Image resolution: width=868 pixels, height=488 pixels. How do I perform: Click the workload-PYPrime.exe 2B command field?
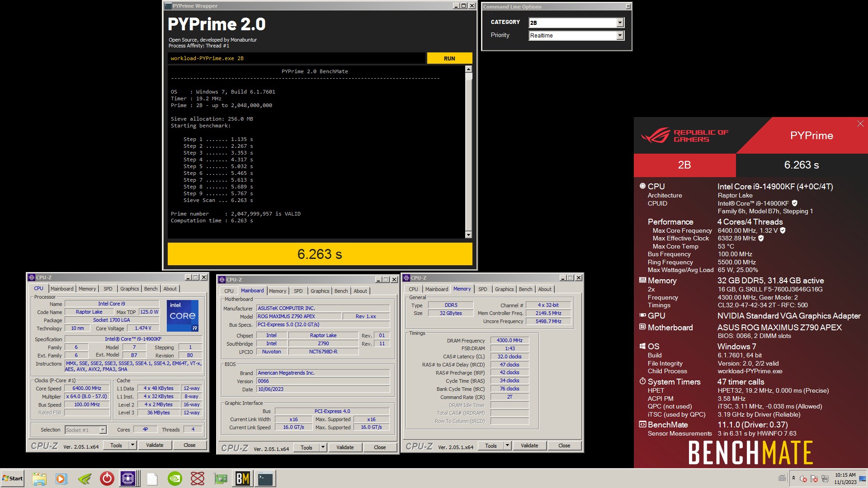pyautogui.click(x=297, y=58)
